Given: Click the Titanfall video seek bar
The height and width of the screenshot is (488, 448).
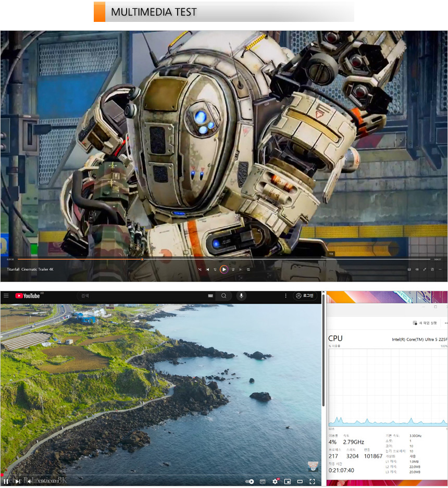Looking at the screenshot, I should point(224,259).
